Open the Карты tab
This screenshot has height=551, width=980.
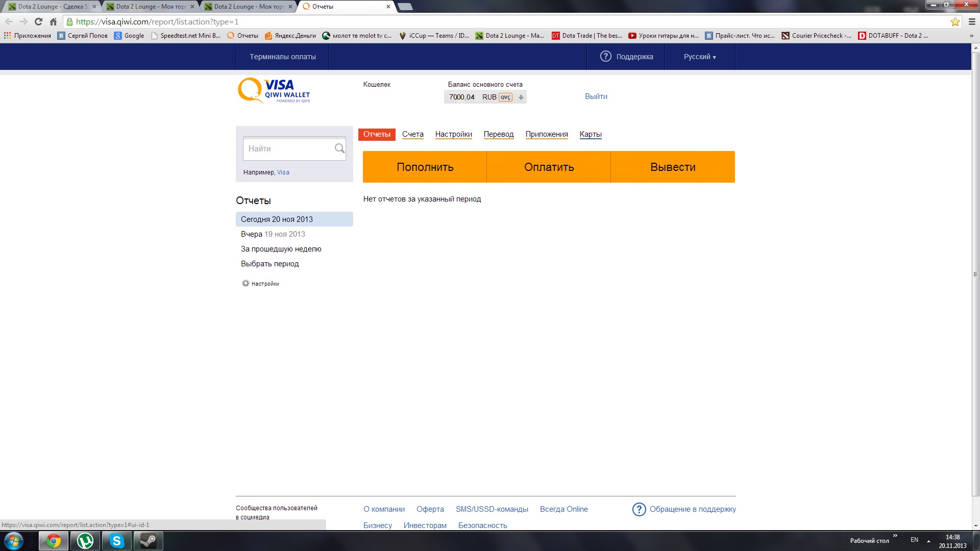click(x=591, y=134)
